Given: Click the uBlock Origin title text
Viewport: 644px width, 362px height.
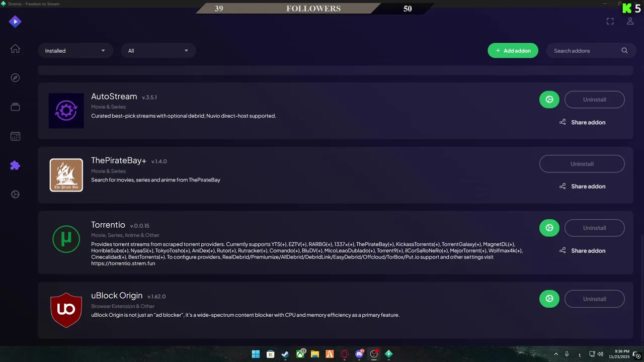Looking at the screenshot, I should pos(117,296).
